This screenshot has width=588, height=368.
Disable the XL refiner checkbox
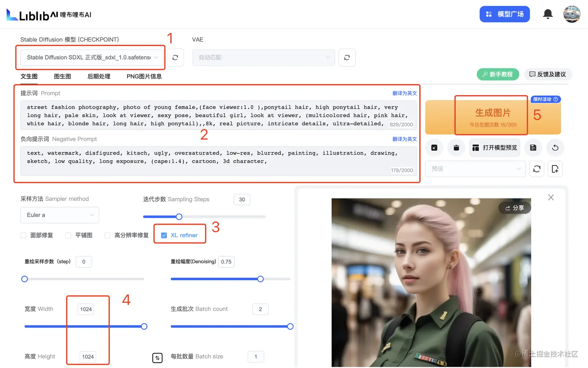click(163, 235)
